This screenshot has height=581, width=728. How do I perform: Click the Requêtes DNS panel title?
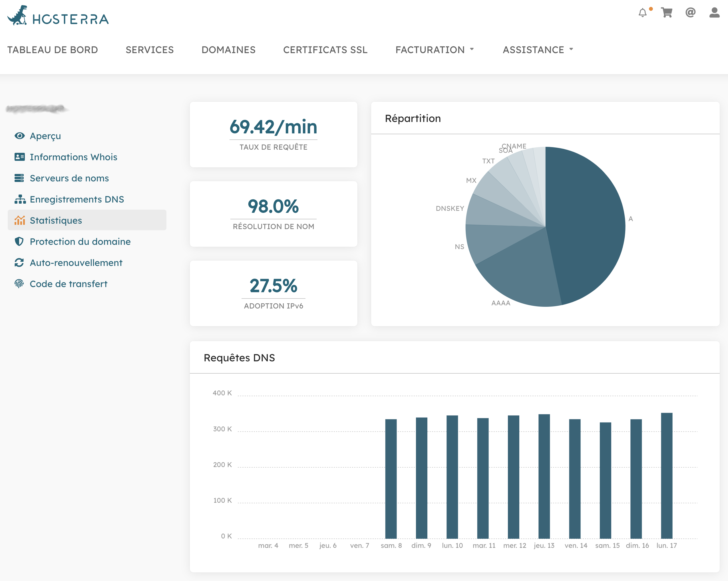pyautogui.click(x=240, y=358)
